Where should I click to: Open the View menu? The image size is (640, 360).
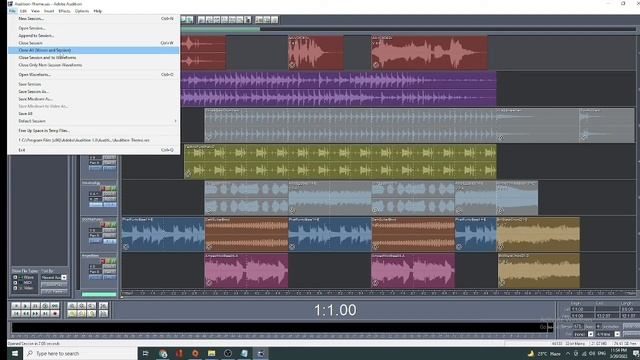36,11
